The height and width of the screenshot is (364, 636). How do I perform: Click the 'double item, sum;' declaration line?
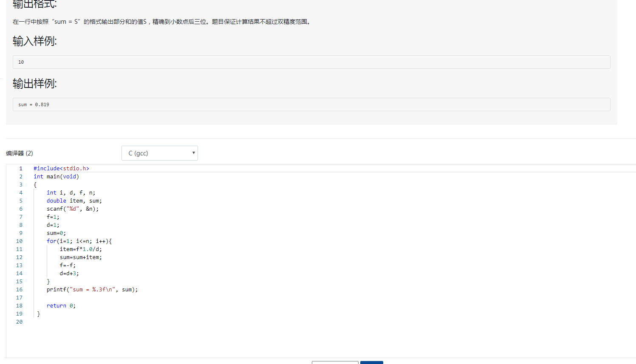pyautogui.click(x=74, y=201)
